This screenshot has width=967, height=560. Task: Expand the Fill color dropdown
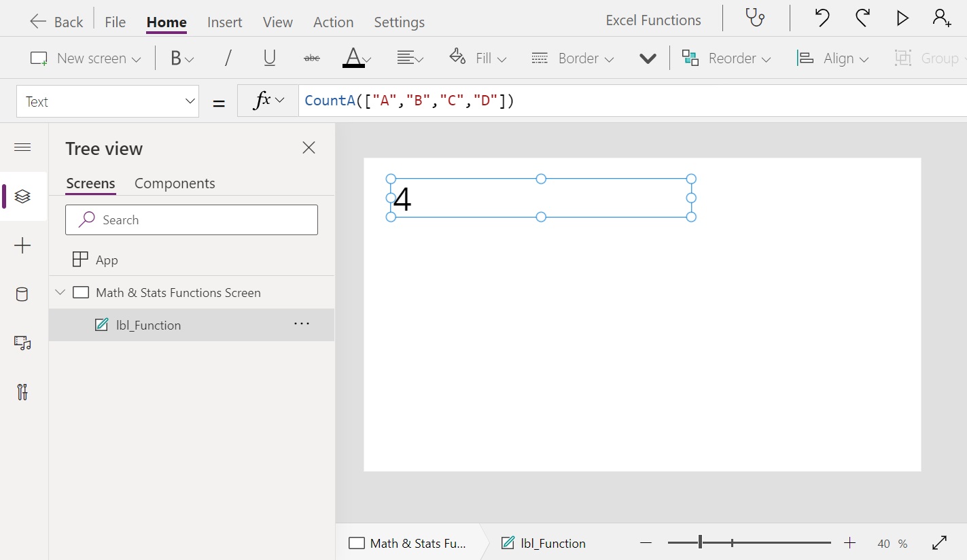pos(478,58)
